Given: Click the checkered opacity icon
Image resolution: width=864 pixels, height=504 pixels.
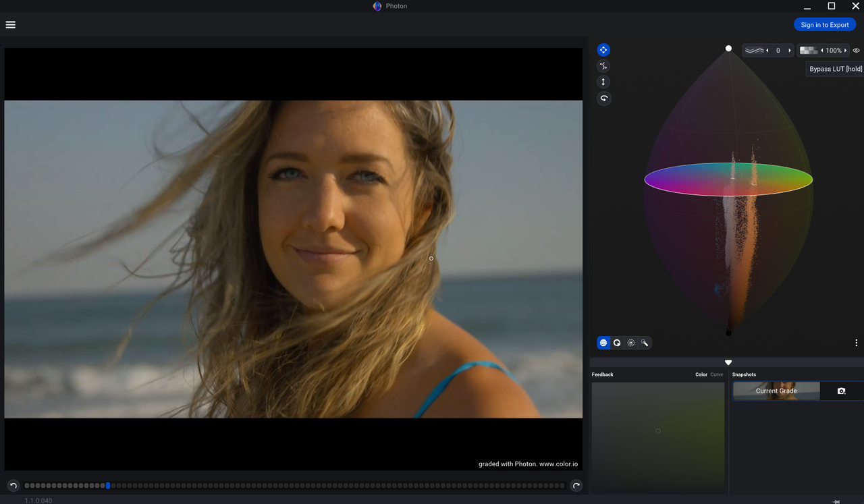Looking at the screenshot, I should (809, 51).
